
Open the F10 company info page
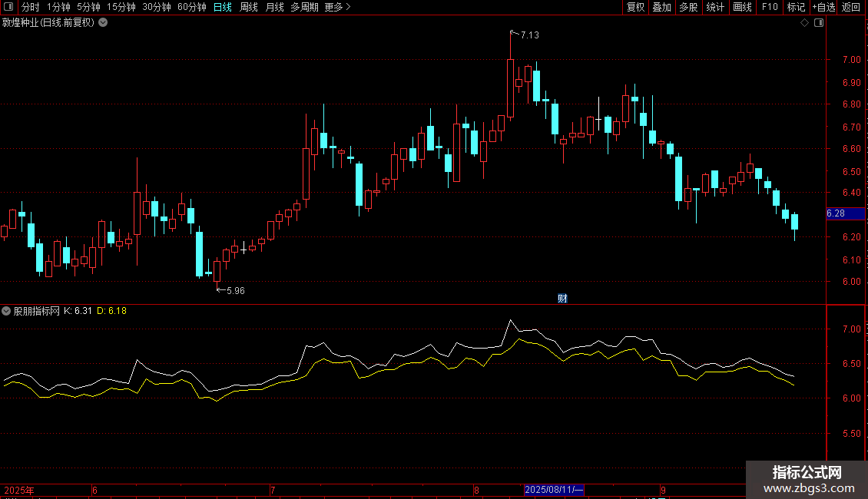coord(770,7)
